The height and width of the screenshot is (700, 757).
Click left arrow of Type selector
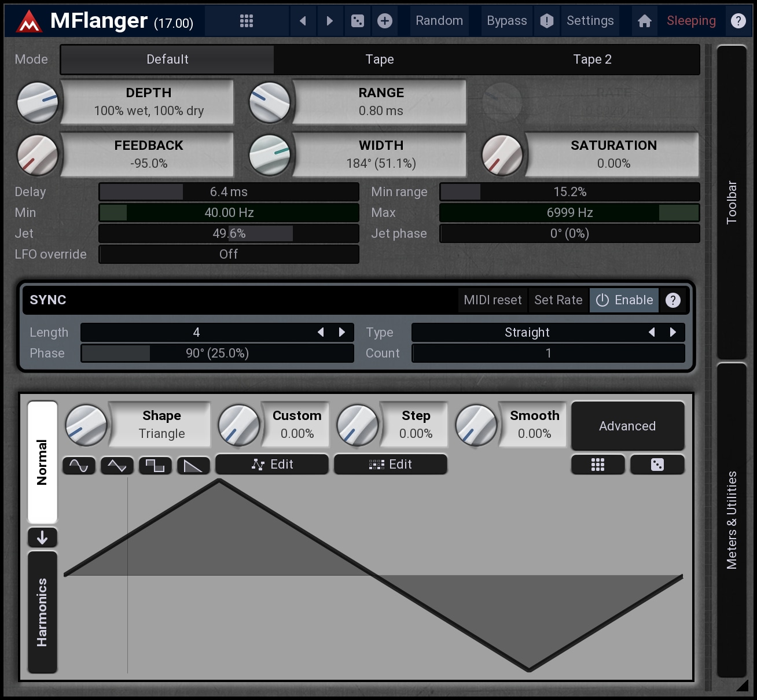click(x=652, y=332)
